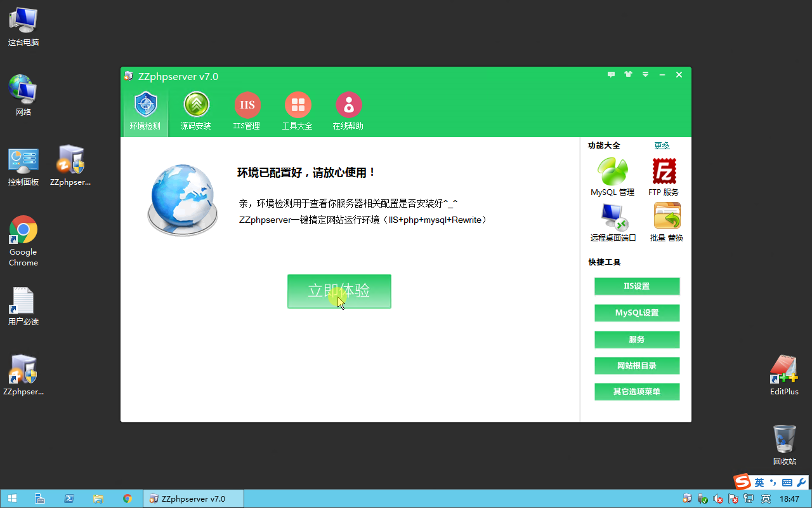
Task: Toggle 英 language mode on Sogou IME bar
Action: [x=759, y=483]
